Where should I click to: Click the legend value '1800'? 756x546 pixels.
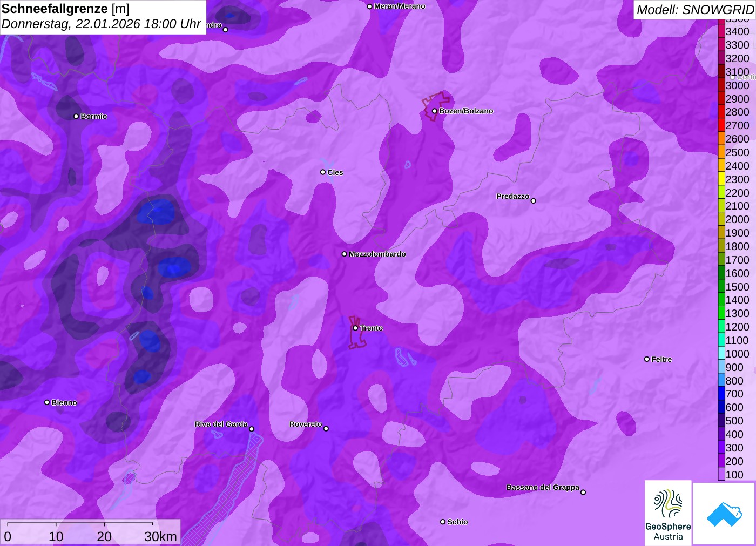[x=737, y=246]
